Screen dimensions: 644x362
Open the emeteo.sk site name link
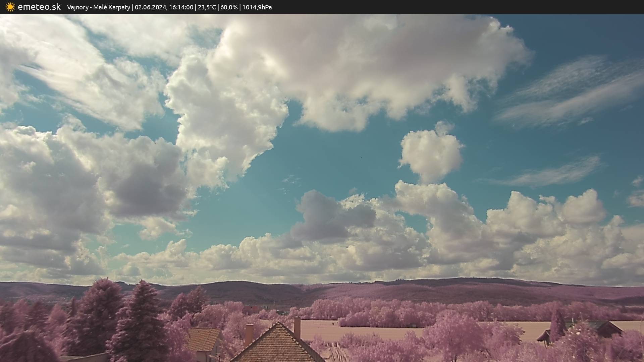(x=39, y=7)
